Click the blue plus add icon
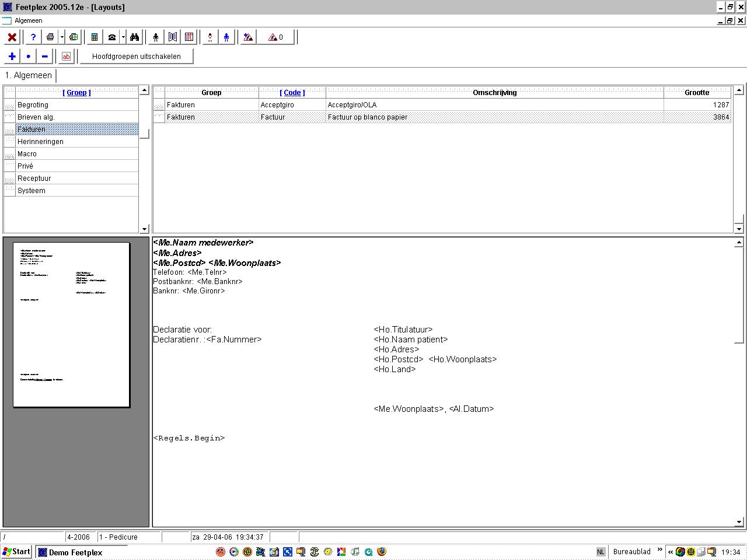747x560 pixels. point(12,57)
